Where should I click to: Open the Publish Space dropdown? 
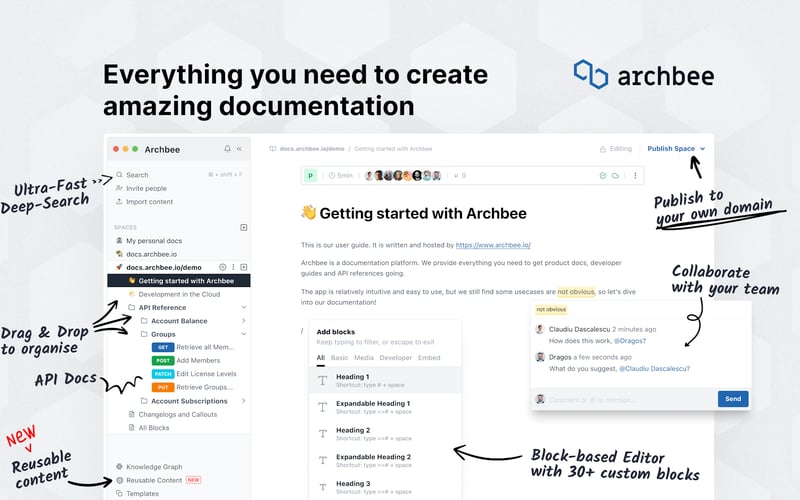(x=676, y=148)
